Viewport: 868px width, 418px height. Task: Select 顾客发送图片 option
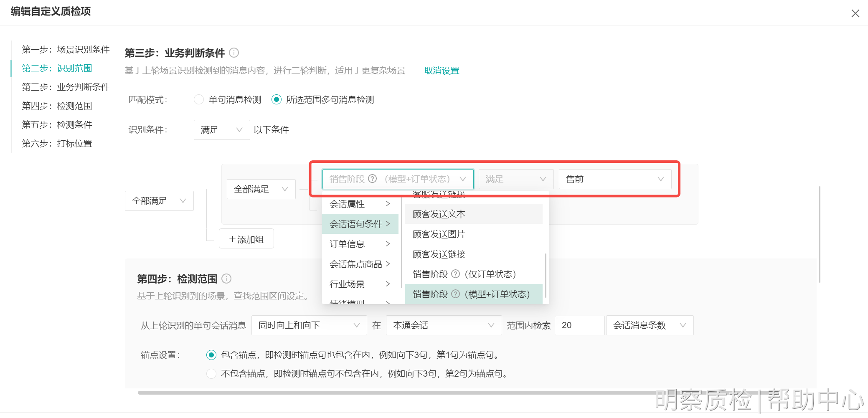[474, 234]
